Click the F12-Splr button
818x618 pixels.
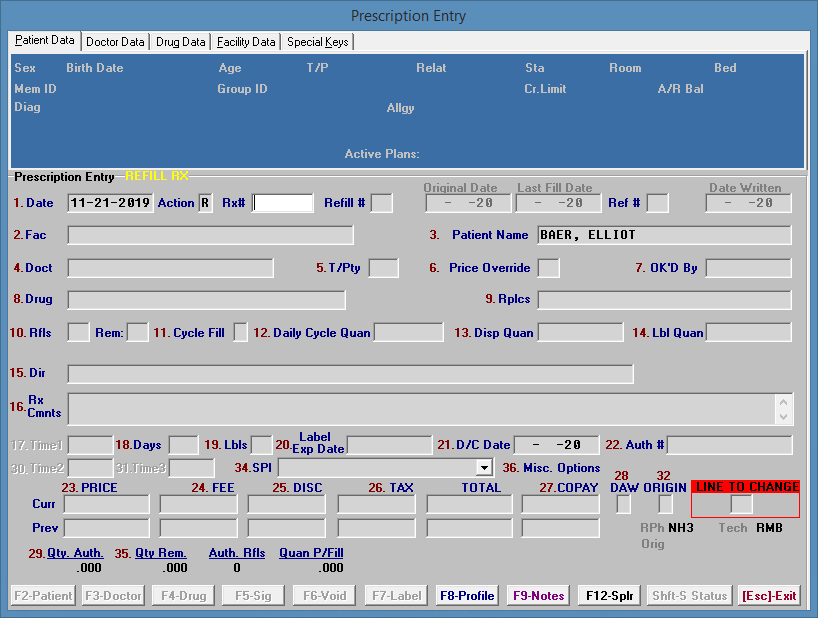(x=609, y=595)
